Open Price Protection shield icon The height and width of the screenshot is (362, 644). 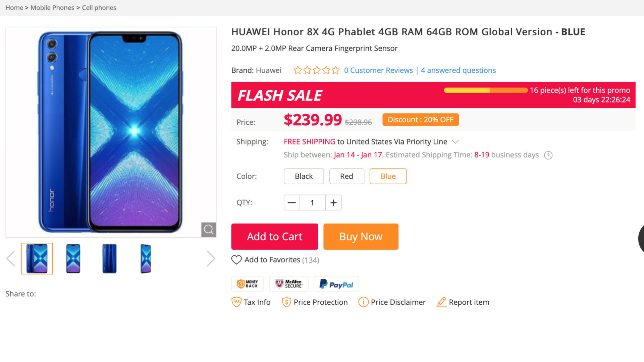click(286, 302)
